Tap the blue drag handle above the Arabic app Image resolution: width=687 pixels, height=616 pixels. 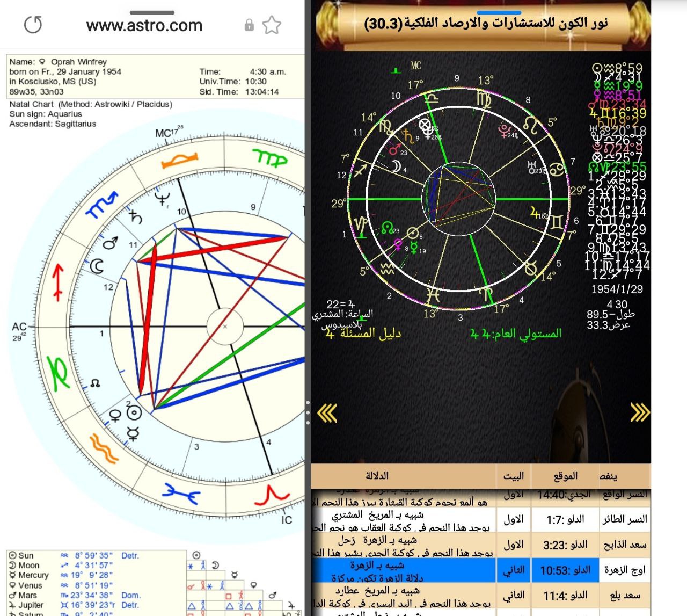click(x=499, y=12)
